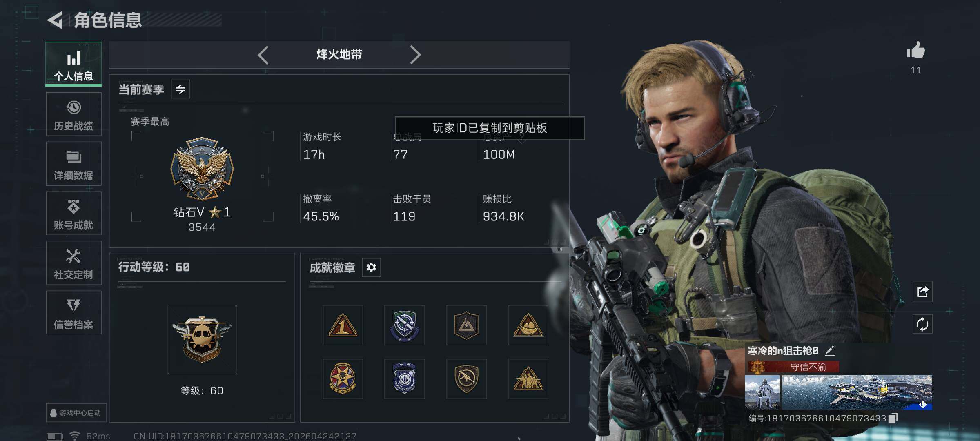The width and height of the screenshot is (980, 441).
Task: Open the 成就徽章 gear settings
Action: (x=371, y=267)
